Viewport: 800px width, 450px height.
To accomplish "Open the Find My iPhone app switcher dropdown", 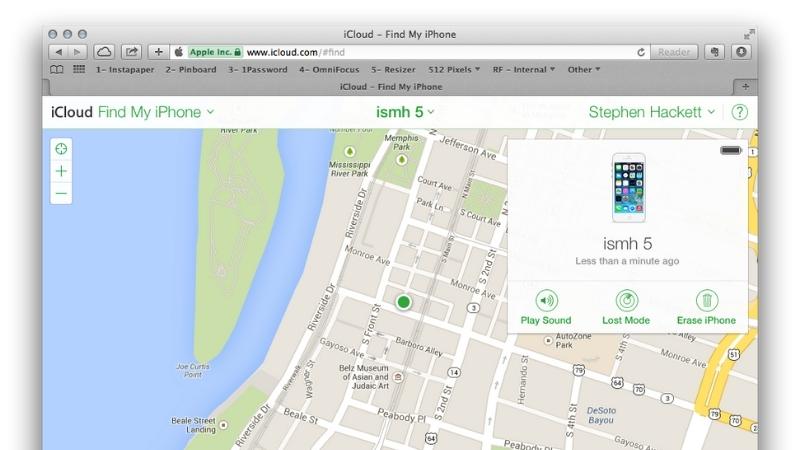I will coord(156,112).
